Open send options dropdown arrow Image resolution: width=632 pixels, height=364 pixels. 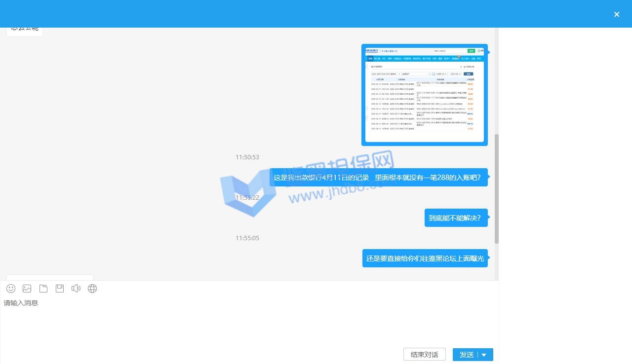pyautogui.click(x=484, y=355)
